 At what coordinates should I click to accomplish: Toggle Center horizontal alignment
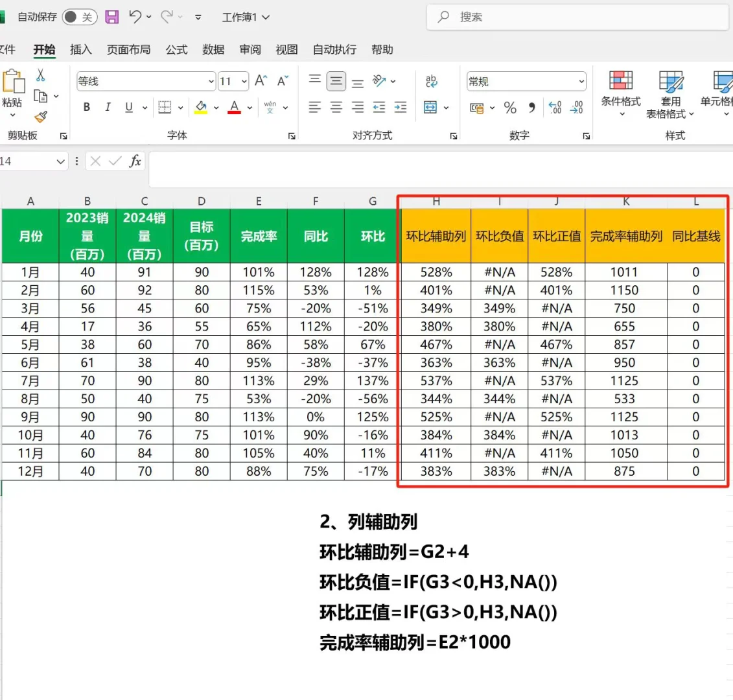coord(336,107)
